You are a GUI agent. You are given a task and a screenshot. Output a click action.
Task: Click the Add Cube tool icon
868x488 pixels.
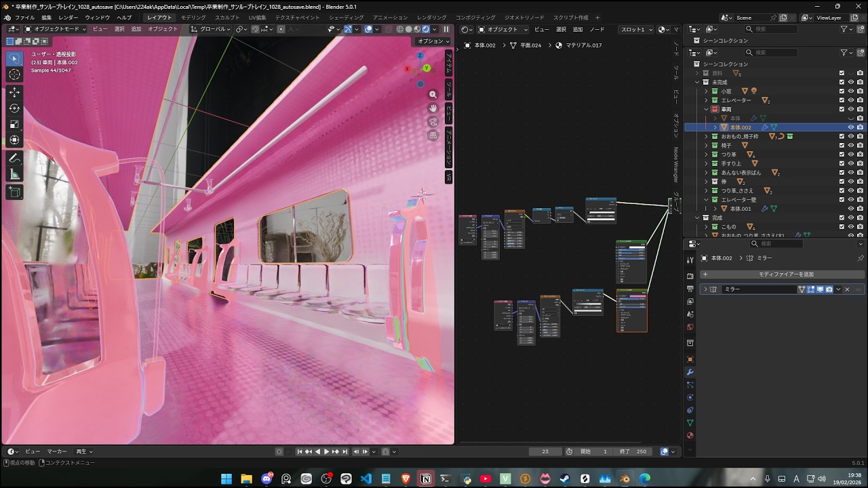click(x=14, y=192)
